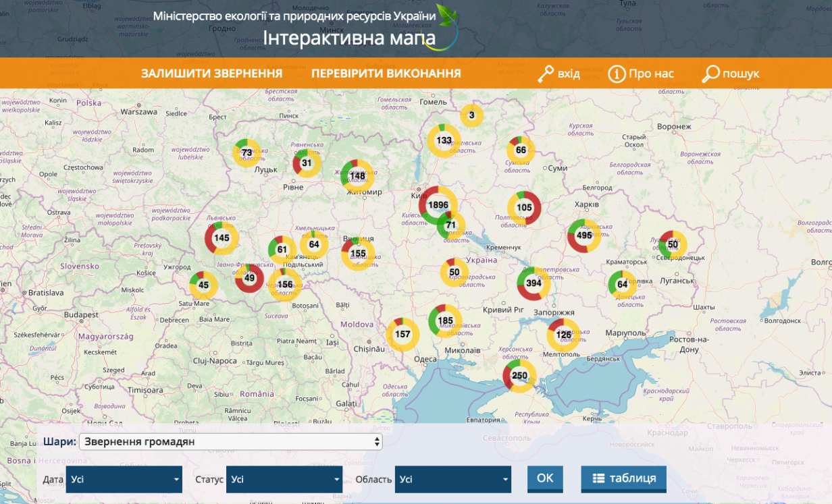This screenshot has width=832, height=504.
Task: Open the cluster marker numbered 73
Action: tap(247, 152)
